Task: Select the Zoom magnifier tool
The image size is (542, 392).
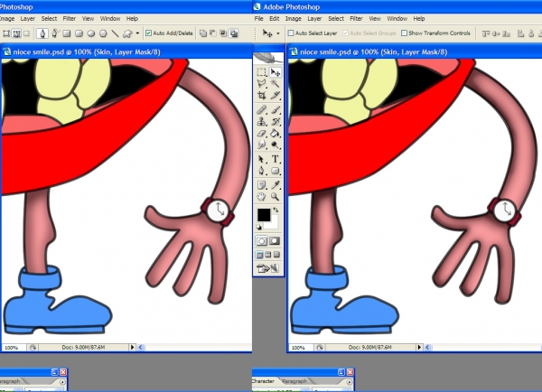Action: 276,197
